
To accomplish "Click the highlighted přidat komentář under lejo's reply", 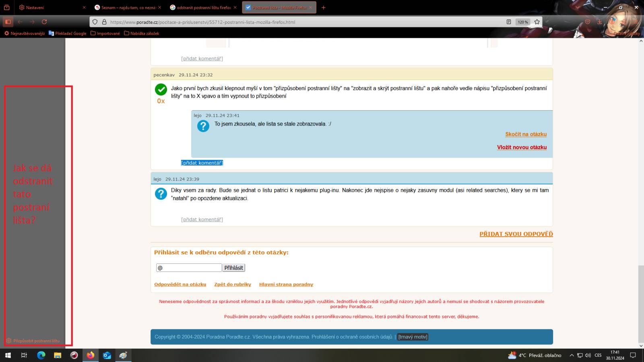I will (202, 163).
